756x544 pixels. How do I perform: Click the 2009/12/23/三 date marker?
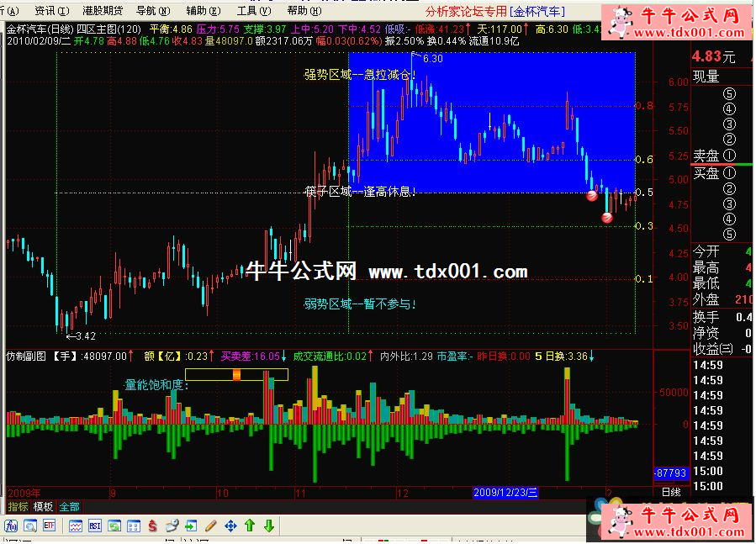pyautogui.click(x=505, y=493)
